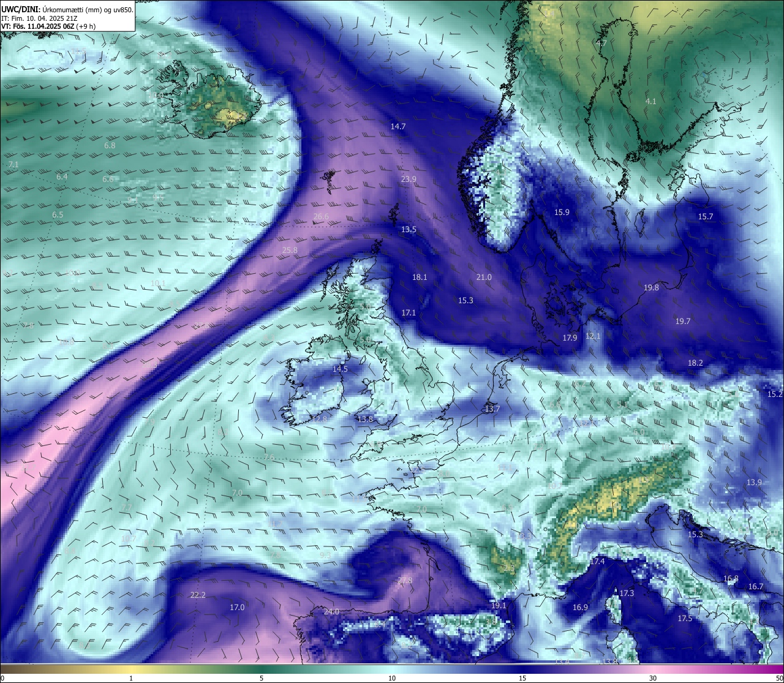The image size is (784, 683).
Task: Click the 30 tick on the color scale
Action: point(653,677)
